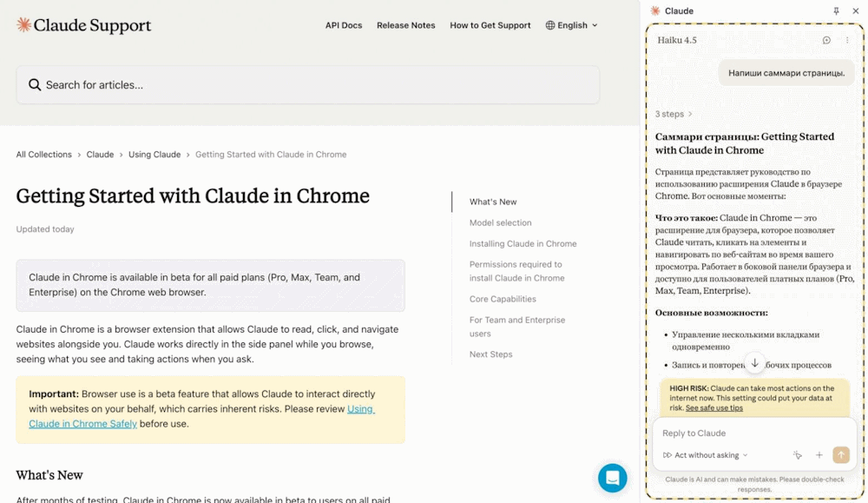Focus the Search for articles field
Image resolution: width=868 pixels, height=503 pixels.
[308, 85]
